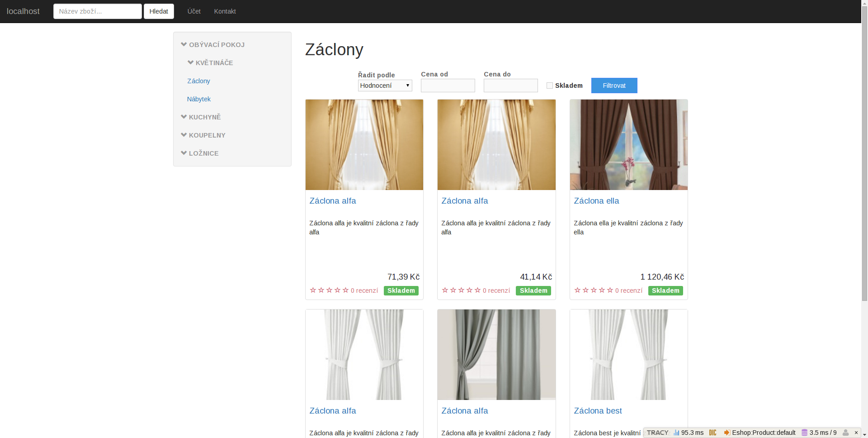The image size is (868, 438).
Task: Focus the Cena do price field
Action: (510, 86)
